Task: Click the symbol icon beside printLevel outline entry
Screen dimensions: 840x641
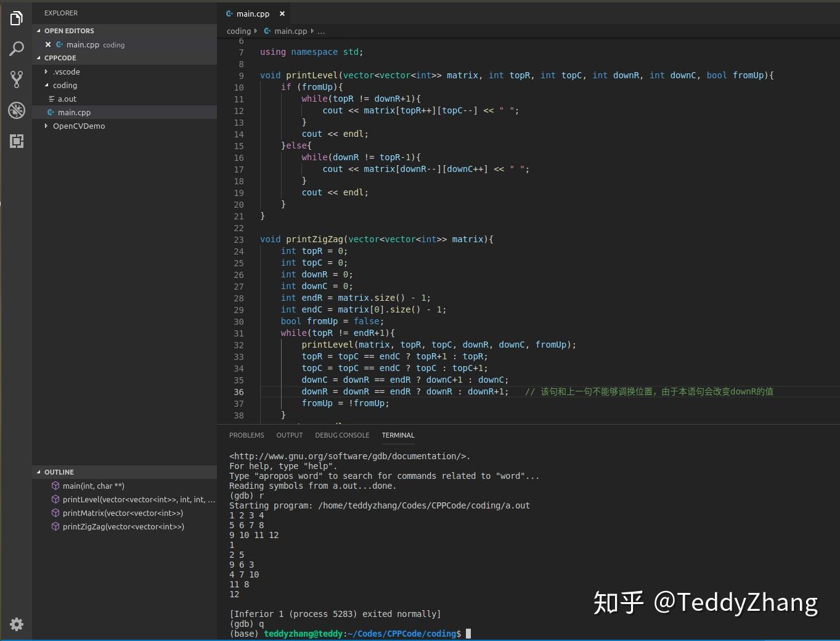Action: point(55,499)
